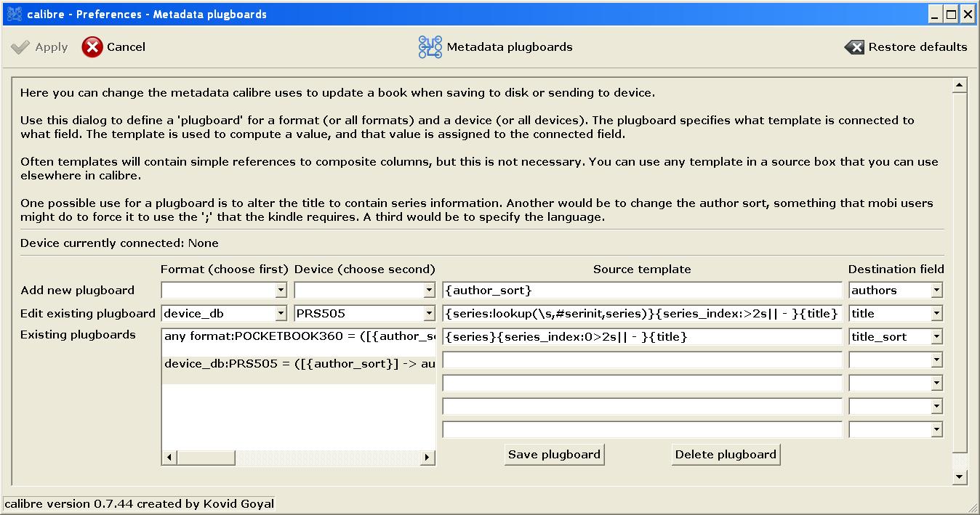This screenshot has height=515, width=980.
Task: Click the Save plugboard button
Action: coord(555,455)
